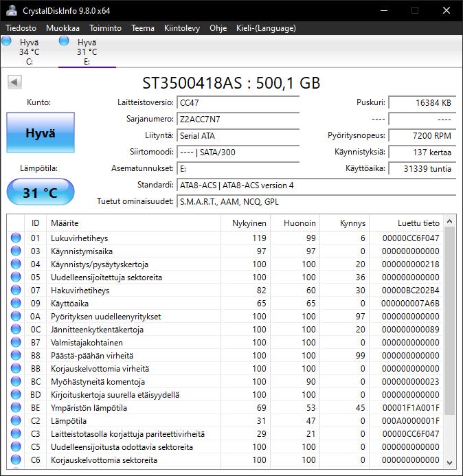463x476 pixels.
Task: Click the E: drive status orb icon
Action: (65, 42)
